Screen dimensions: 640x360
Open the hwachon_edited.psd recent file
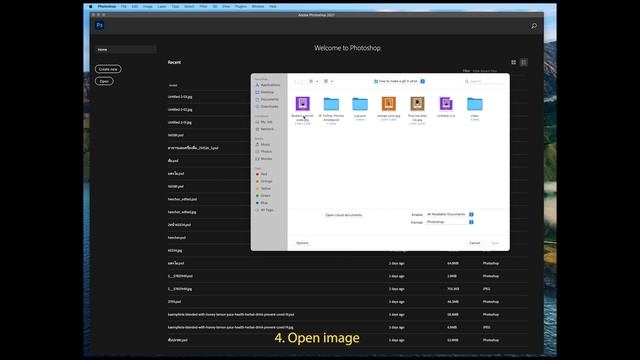click(182, 199)
